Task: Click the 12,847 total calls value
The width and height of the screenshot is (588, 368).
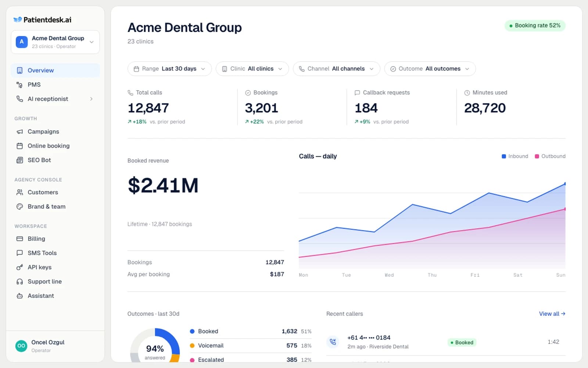Action: click(x=148, y=108)
